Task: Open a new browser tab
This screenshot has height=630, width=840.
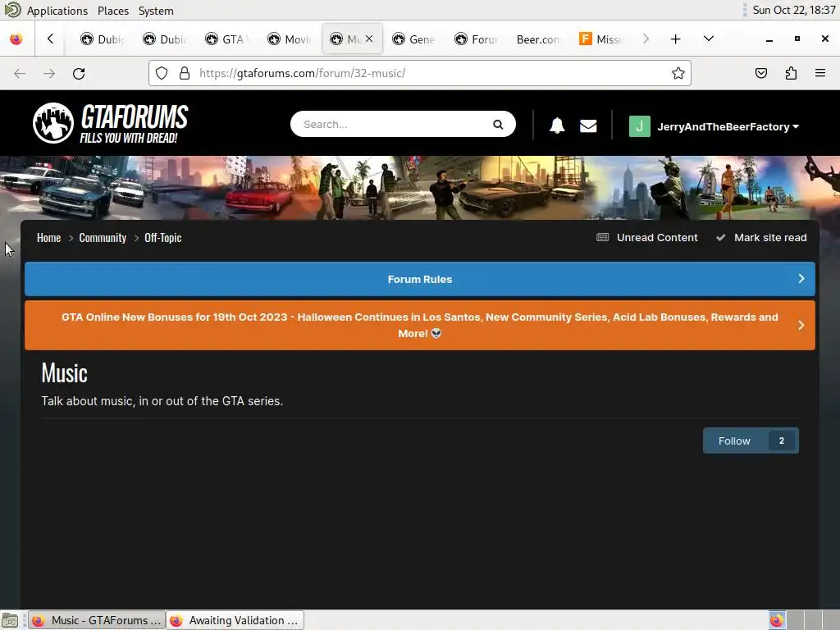Action: (x=676, y=39)
